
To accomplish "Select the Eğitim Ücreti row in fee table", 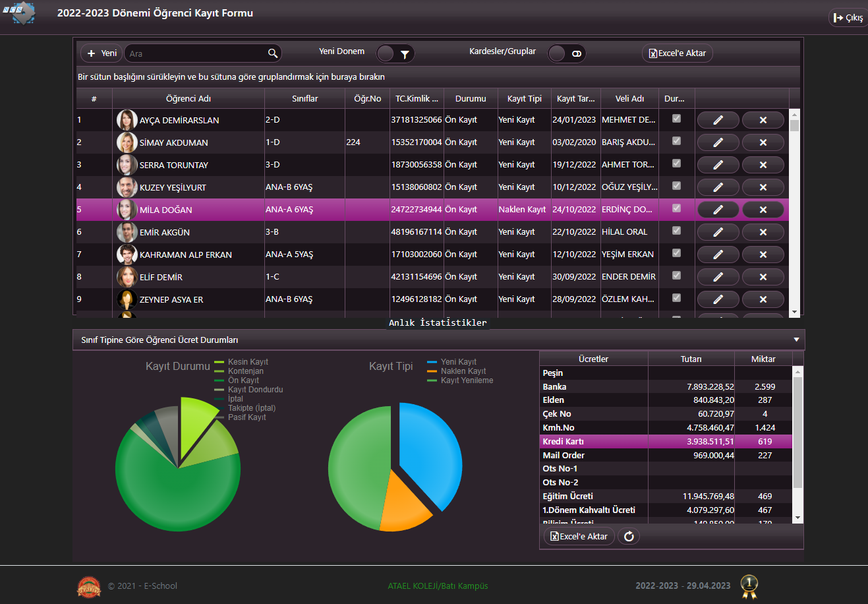I will pyautogui.click(x=666, y=497).
